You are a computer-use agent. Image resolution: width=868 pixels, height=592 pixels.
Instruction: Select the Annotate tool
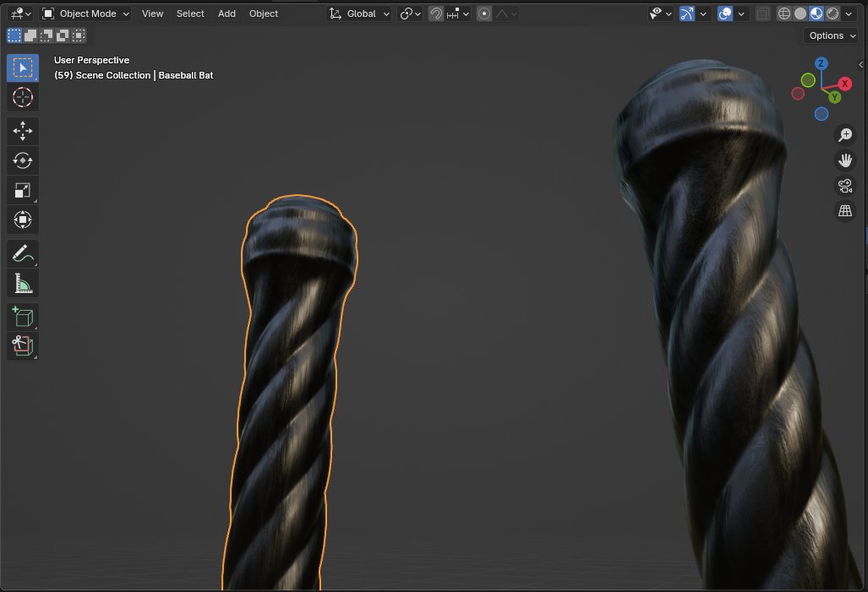tap(22, 253)
